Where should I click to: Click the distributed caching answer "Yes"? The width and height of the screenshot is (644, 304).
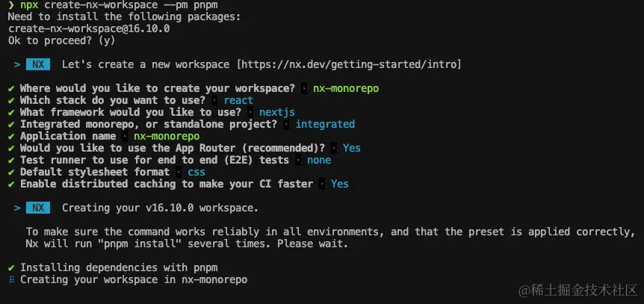pyautogui.click(x=340, y=184)
